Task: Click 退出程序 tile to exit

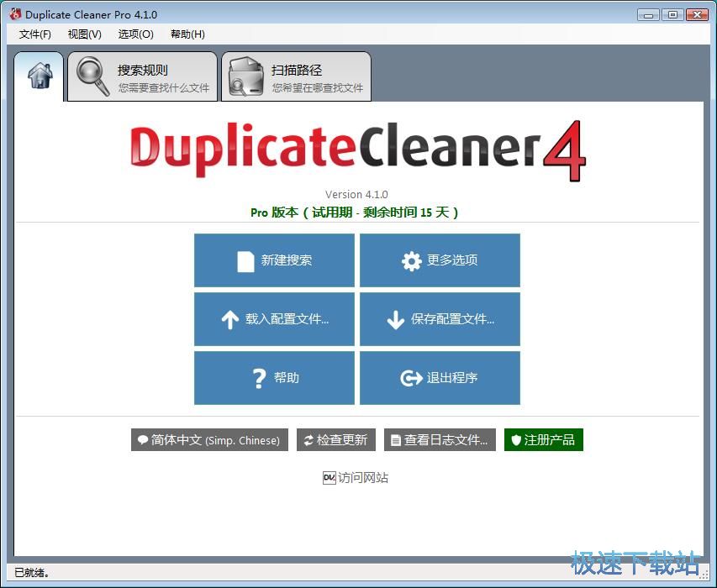Action: coord(440,378)
